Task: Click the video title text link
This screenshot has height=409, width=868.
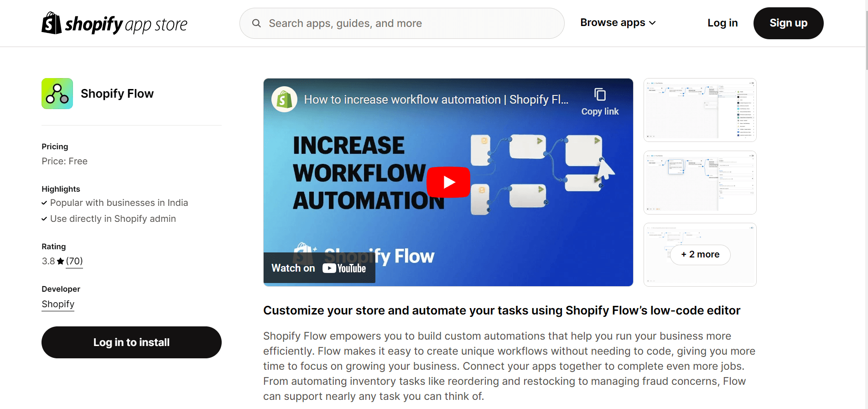Action: 436,100
